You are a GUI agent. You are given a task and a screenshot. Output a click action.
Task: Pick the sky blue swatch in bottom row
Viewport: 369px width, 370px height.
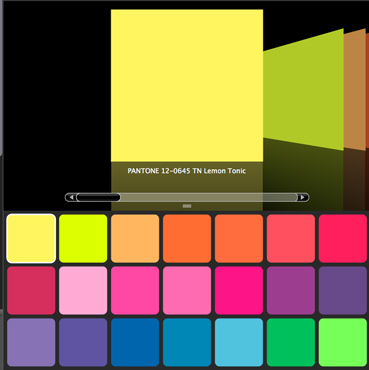239,342
